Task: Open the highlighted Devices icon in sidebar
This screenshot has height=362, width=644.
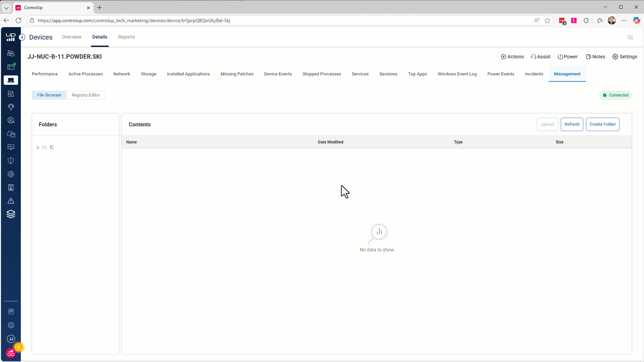Action: tap(11, 80)
